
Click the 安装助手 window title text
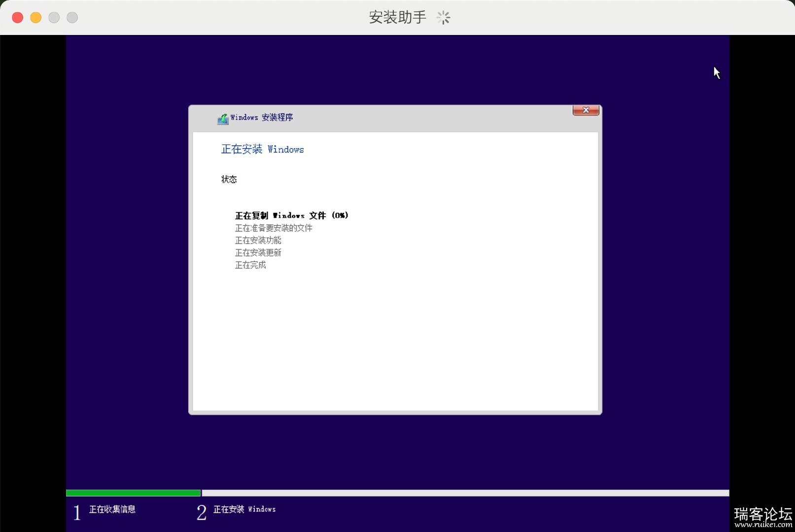coord(398,18)
